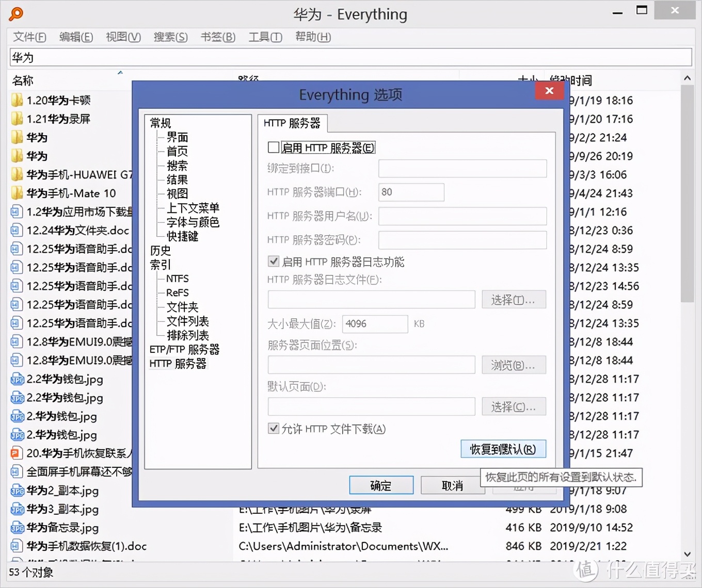This screenshot has height=588, width=702.
Task: Click the DOC icon beside 12.24华为文件夹.doc
Action: (x=17, y=230)
